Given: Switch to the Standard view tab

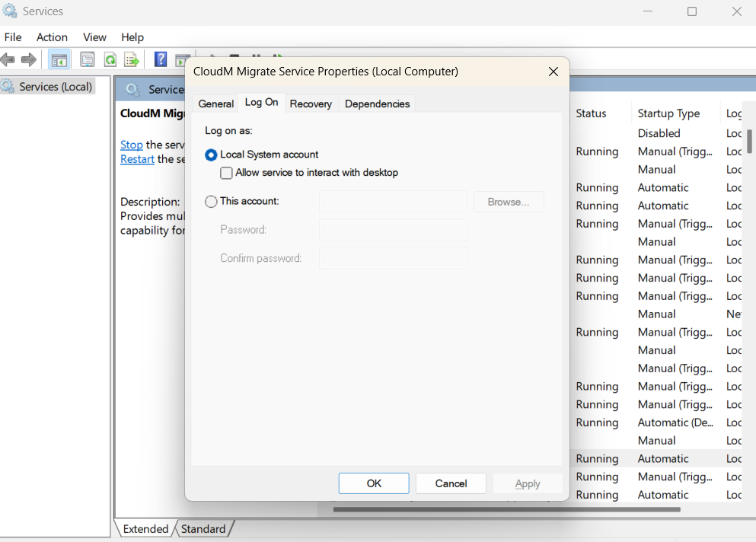Looking at the screenshot, I should pos(203,529).
